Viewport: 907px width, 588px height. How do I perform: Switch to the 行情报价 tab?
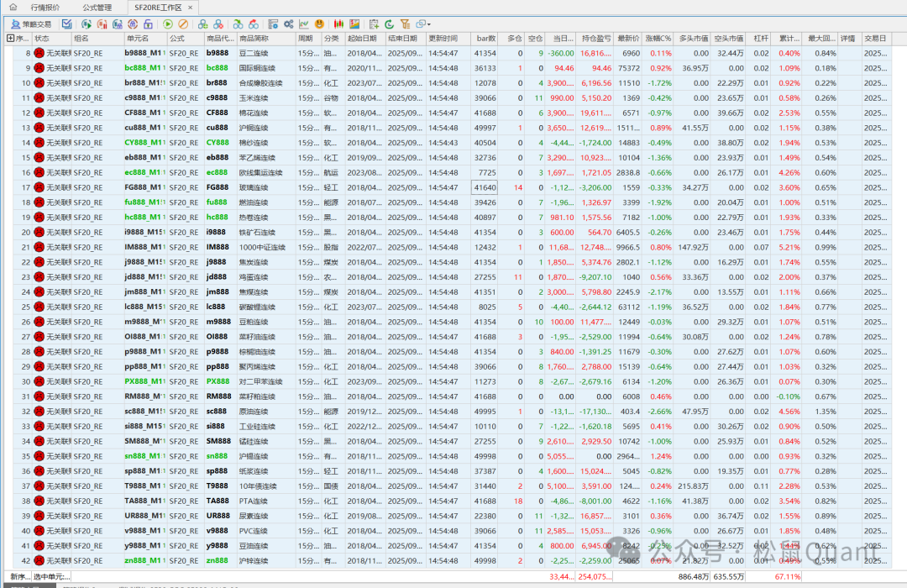[x=45, y=8]
